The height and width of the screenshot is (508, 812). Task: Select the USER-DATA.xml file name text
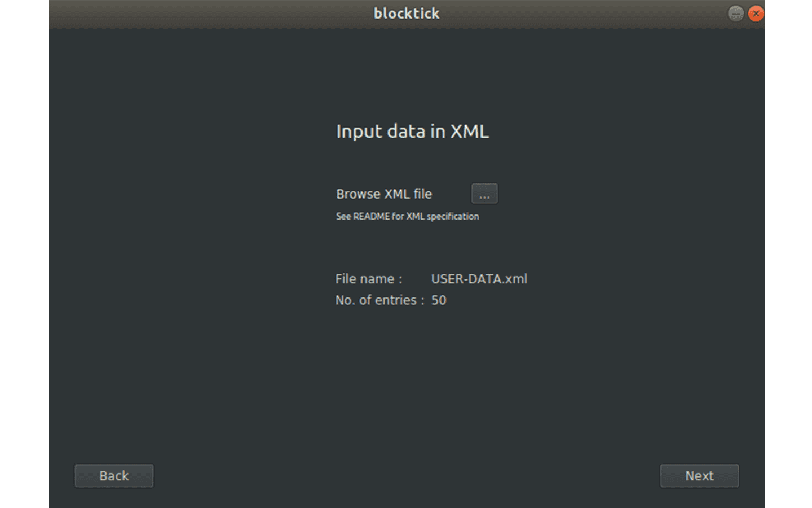pos(479,279)
